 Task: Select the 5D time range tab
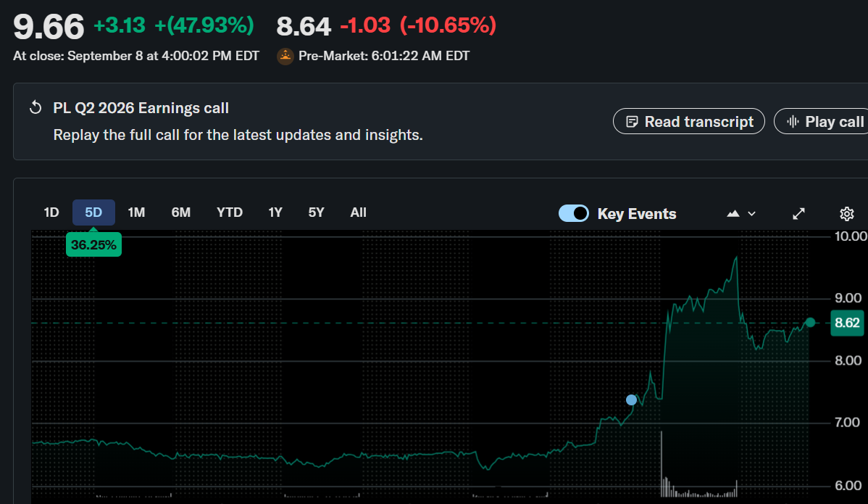click(x=93, y=212)
